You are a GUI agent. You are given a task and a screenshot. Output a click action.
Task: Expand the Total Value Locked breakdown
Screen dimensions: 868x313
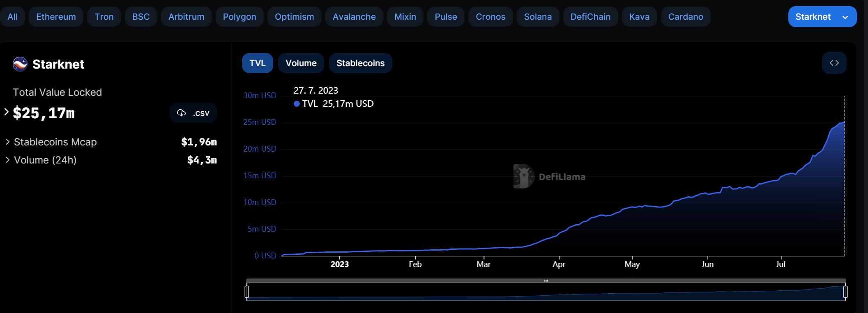tap(7, 112)
